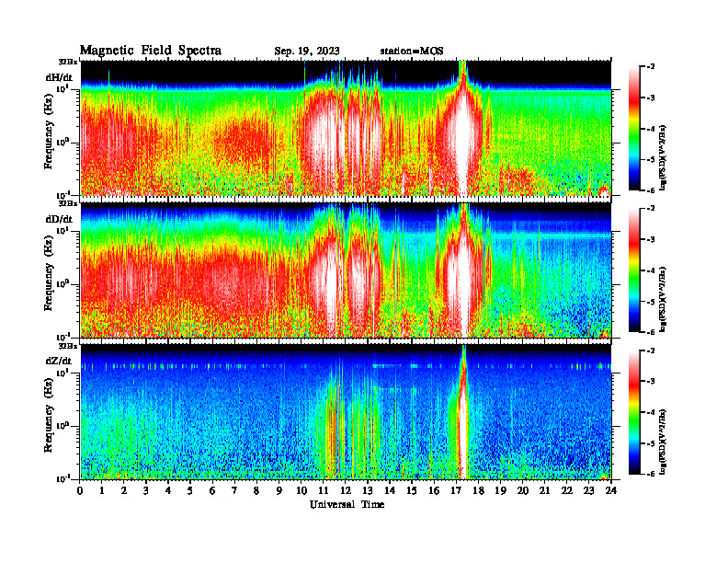
Task: Click Universal Time tick label "24"
Action: 611,491
